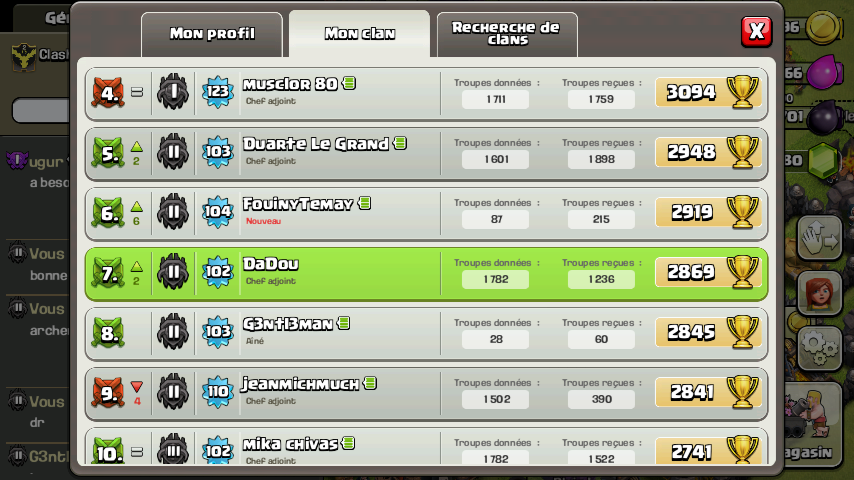Select the mika chivas member entry

[426, 447]
